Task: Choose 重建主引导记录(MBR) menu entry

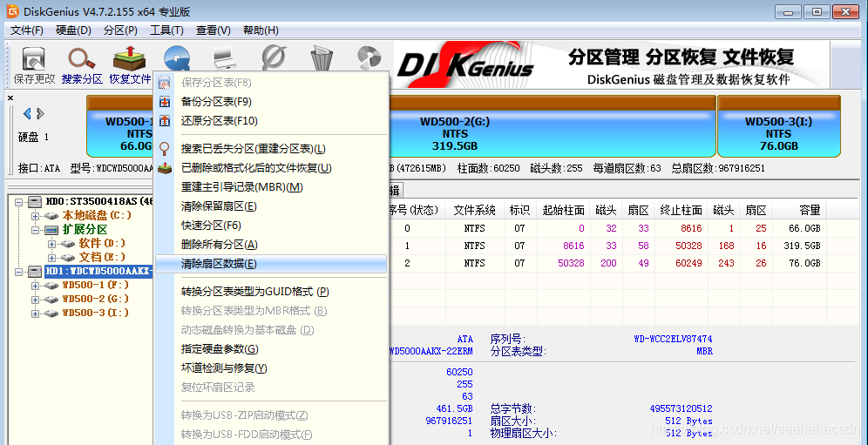Action: click(x=271, y=187)
